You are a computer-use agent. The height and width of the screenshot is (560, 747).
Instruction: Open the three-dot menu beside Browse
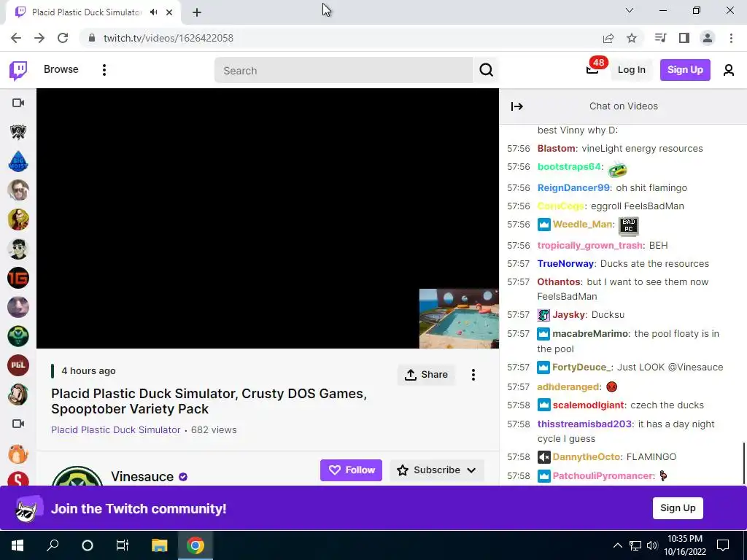(x=104, y=70)
